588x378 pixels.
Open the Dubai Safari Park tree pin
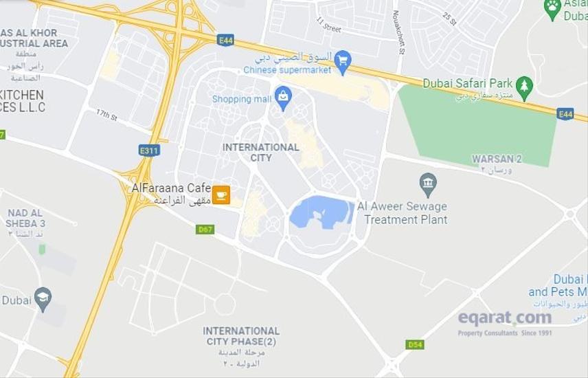pos(524,88)
